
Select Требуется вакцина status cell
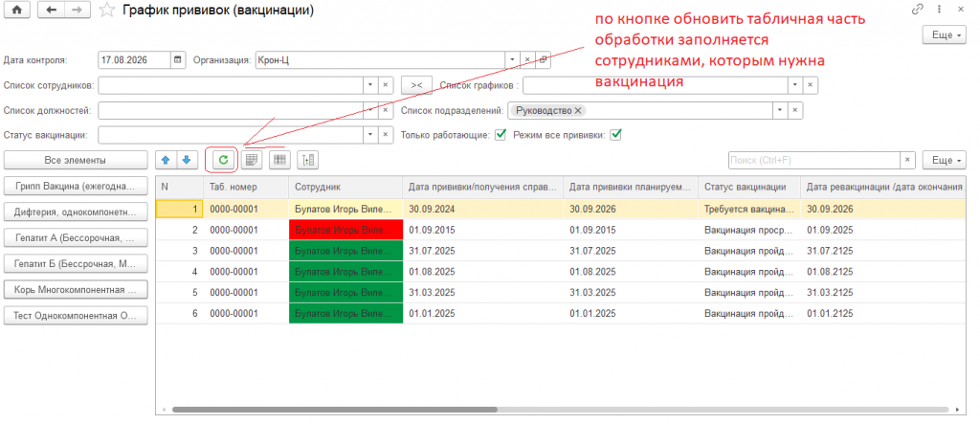point(749,209)
